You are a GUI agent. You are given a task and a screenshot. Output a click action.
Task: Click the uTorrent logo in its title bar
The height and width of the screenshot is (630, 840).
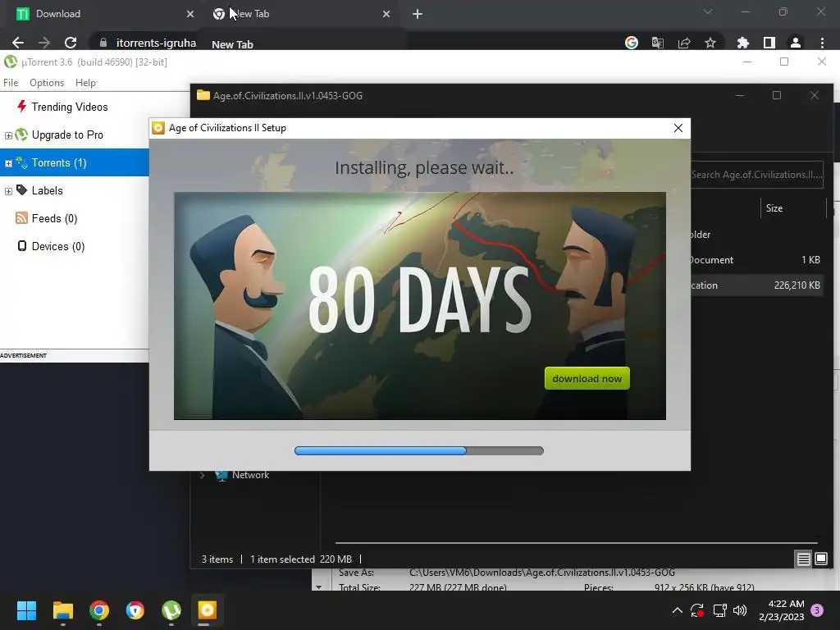pyautogui.click(x=11, y=62)
